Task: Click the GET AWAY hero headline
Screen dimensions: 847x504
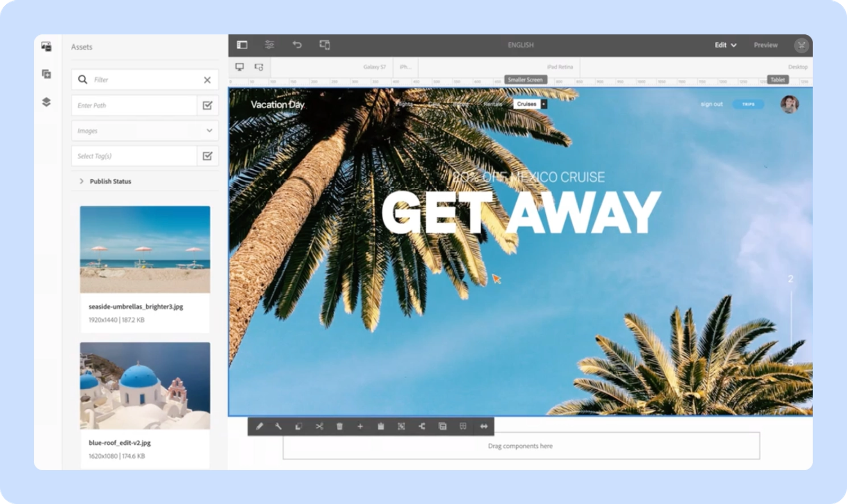Action: point(521,213)
